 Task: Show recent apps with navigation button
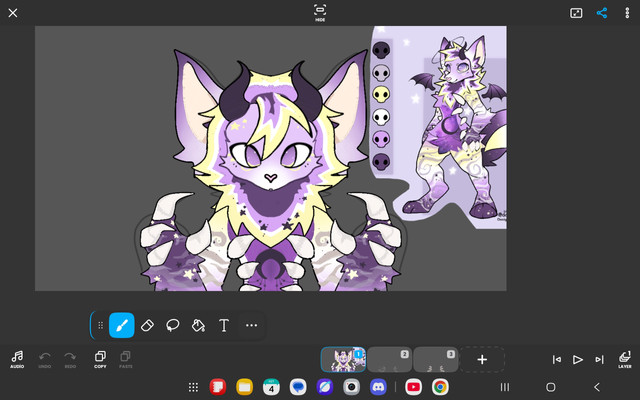pos(505,387)
